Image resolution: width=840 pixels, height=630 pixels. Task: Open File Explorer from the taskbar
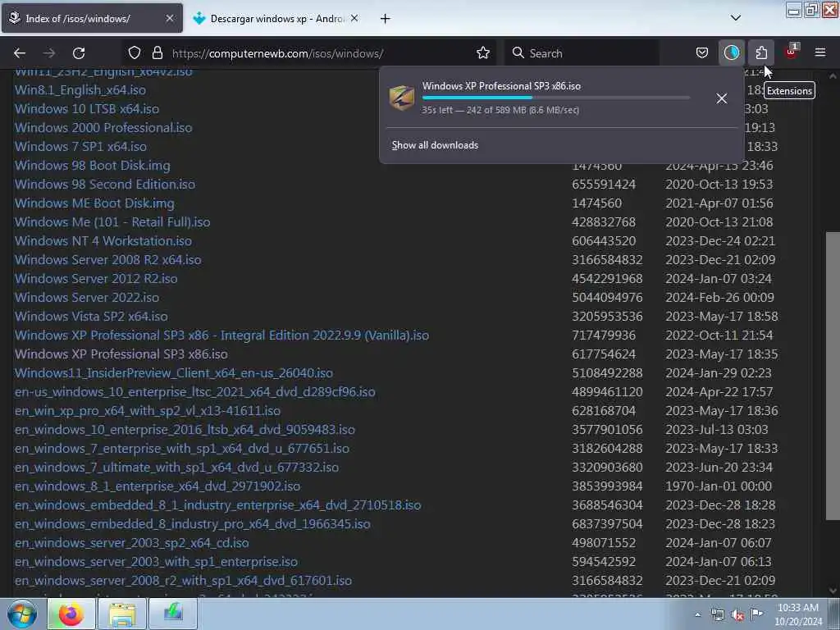pyautogui.click(x=122, y=614)
